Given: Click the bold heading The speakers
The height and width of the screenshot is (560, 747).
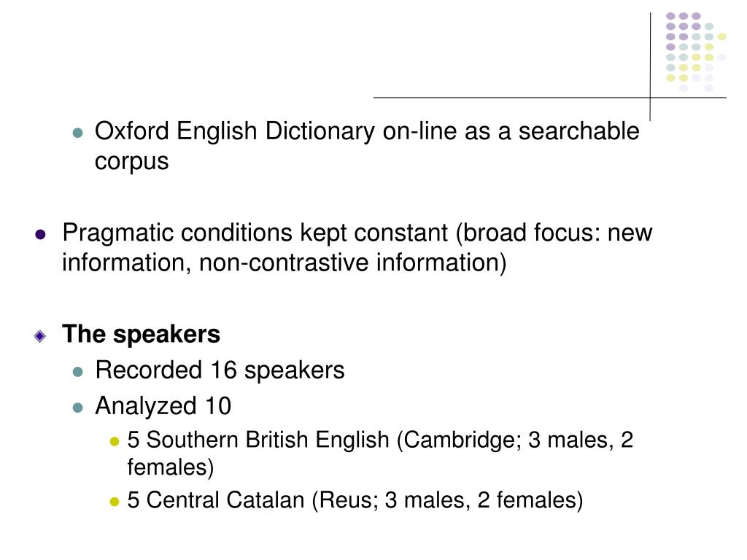Looking at the screenshot, I should tap(141, 334).
